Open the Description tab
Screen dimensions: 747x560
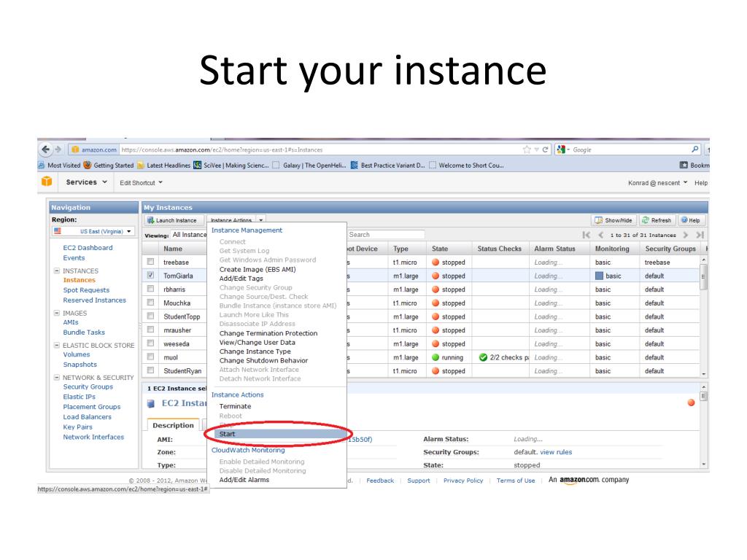pyautogui.click(x=173, y=425)
